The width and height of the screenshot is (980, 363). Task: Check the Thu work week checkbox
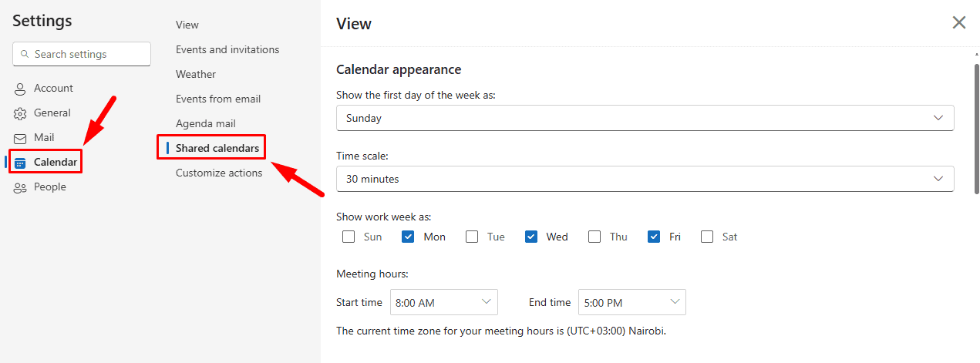click(594, 237)
